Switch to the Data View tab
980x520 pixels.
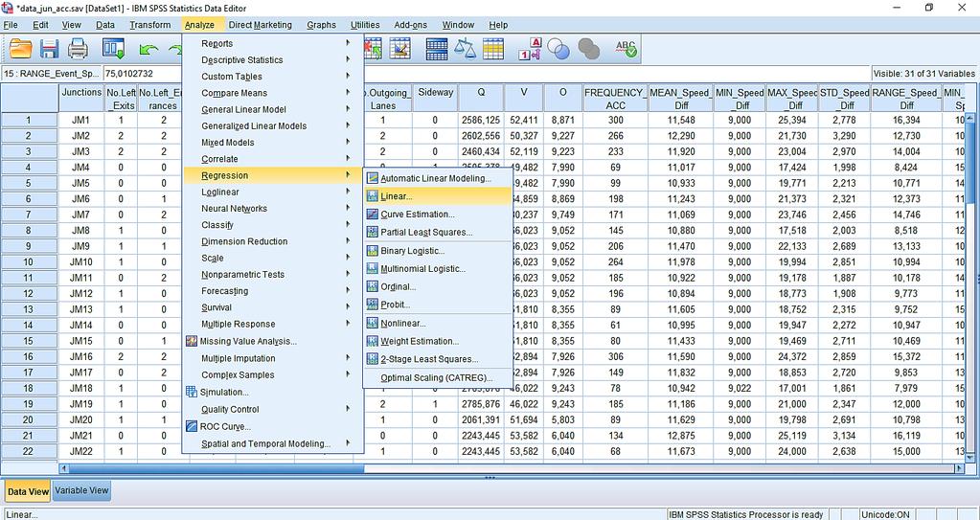click(x=28, y=491)
